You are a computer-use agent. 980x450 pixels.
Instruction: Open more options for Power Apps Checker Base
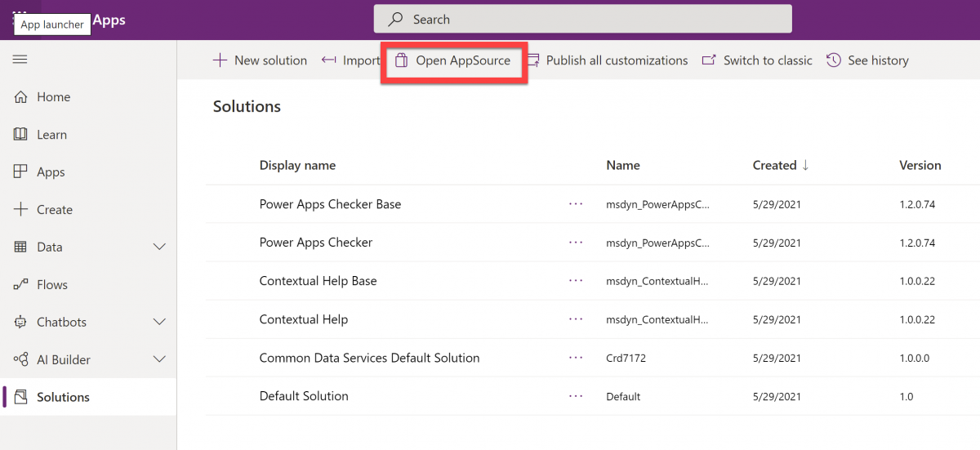click(x=576, y=204)
